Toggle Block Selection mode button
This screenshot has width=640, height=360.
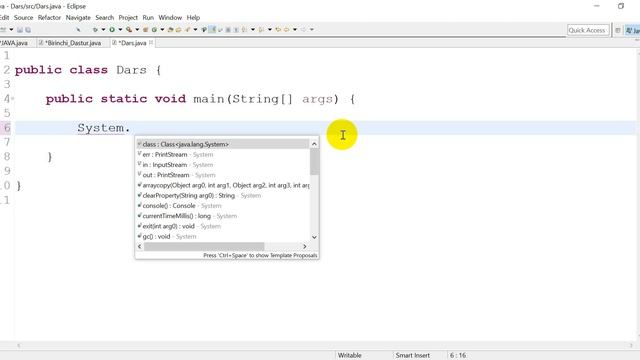pos(228,30)
